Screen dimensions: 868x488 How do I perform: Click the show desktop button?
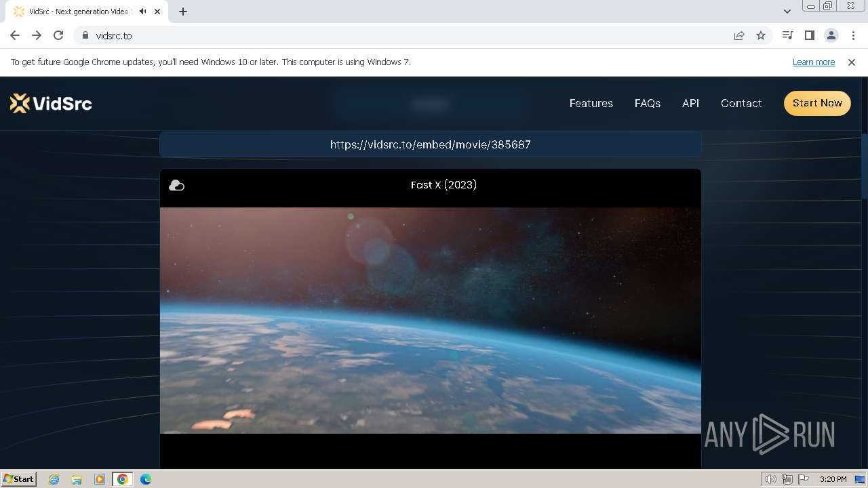tap(861, 479)
